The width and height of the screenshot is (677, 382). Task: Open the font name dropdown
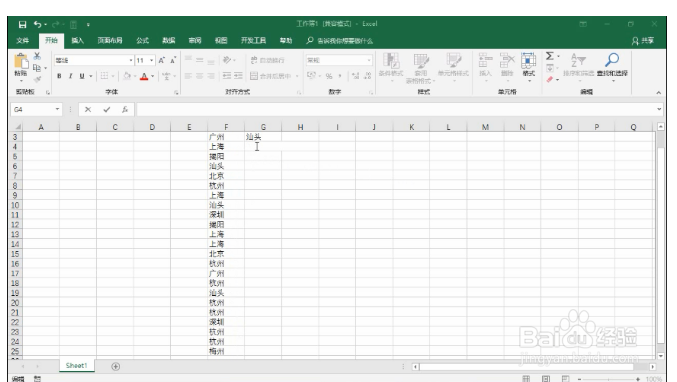pos(131,60)
